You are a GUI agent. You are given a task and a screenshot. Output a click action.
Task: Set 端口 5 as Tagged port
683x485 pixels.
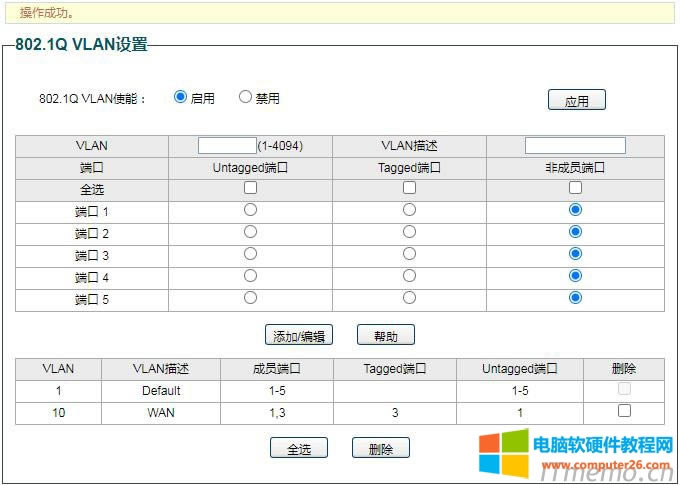(x=409, y=298)
